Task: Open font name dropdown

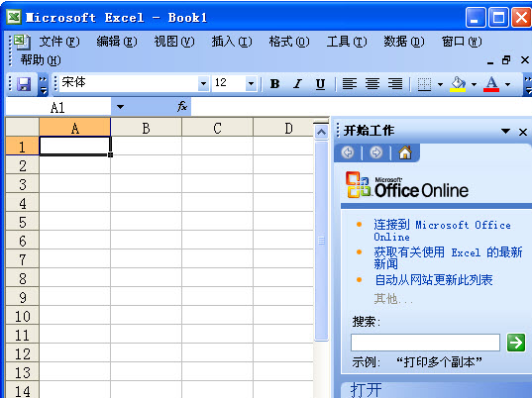Action: [x=203, y=83]
